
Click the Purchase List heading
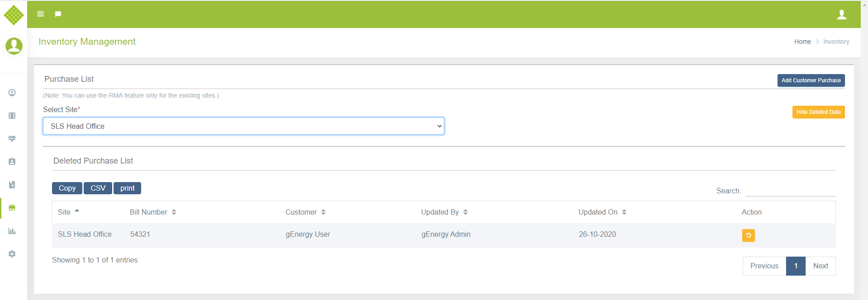[x=69, y=79]
